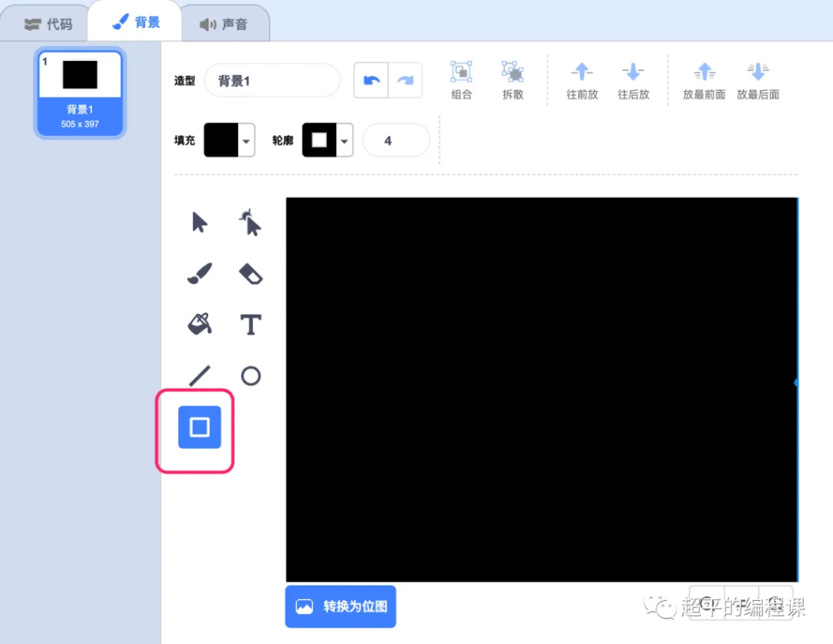Select the Brush tool
This screenshot has width=833, height=644.
tap(200, 273)
